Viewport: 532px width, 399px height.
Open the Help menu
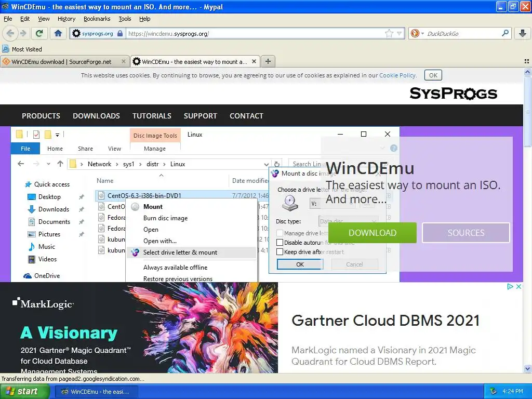click(x=144, y=19)
